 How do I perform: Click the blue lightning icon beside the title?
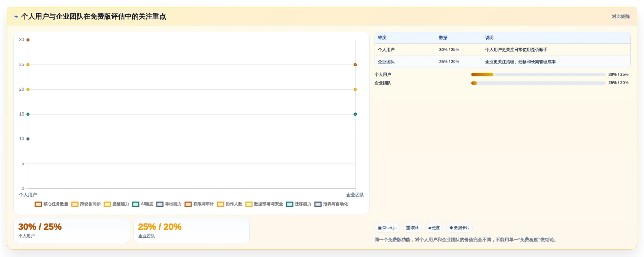click(16, 17)
